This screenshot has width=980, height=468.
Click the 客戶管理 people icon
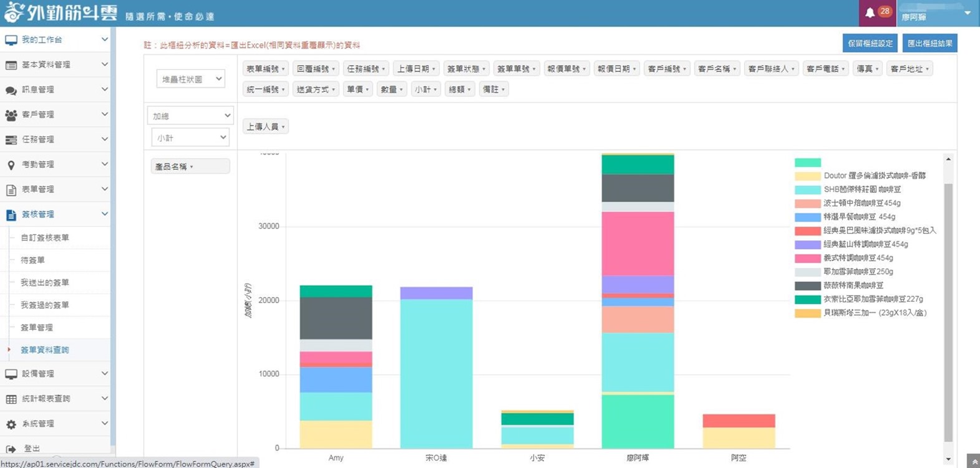11,115
